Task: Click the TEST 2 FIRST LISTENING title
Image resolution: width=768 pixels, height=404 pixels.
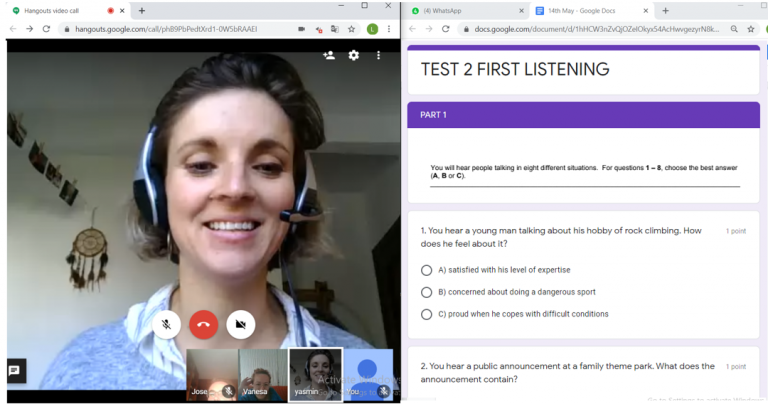Action: [515, 69]
